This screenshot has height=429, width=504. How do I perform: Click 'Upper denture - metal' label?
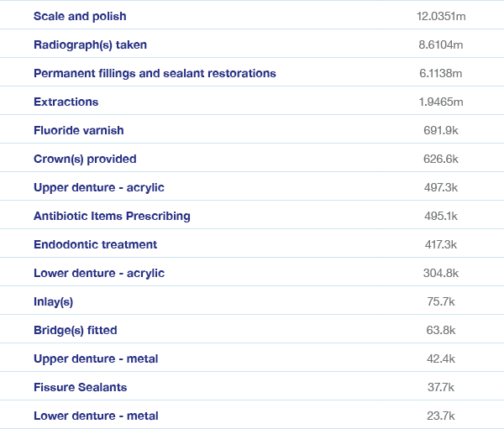pos(96,358)
